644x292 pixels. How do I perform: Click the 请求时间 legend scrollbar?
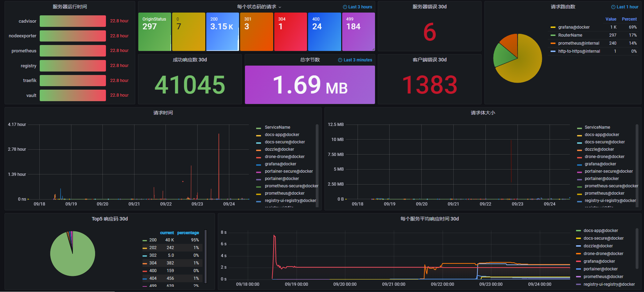(317, 166)
